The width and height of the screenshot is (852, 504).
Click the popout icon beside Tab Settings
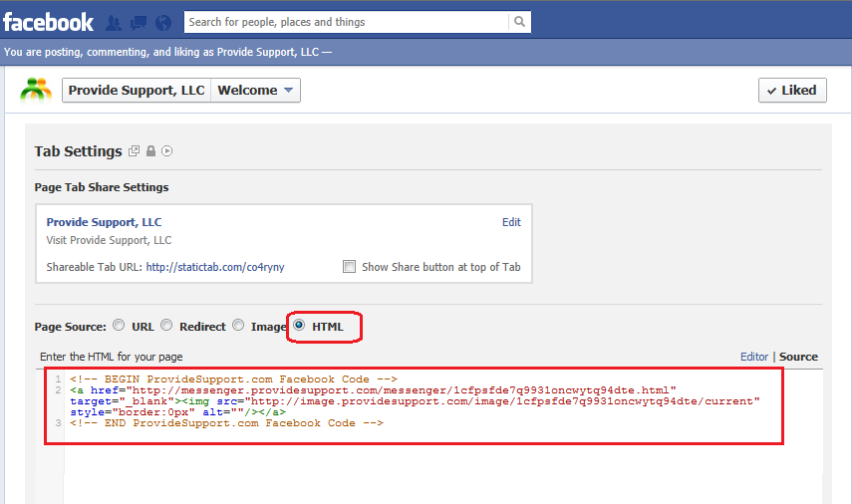(x=134, y=151)
